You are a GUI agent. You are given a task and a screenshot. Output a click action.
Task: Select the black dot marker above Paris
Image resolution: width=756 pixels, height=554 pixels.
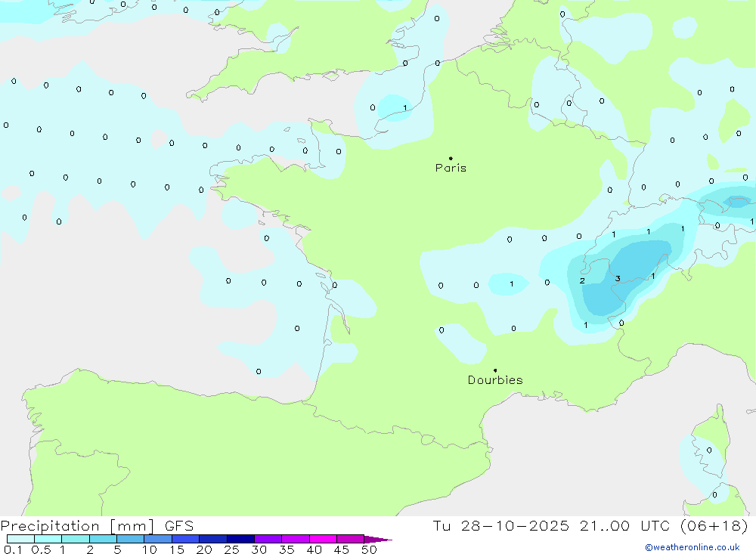tap(451, 158)
